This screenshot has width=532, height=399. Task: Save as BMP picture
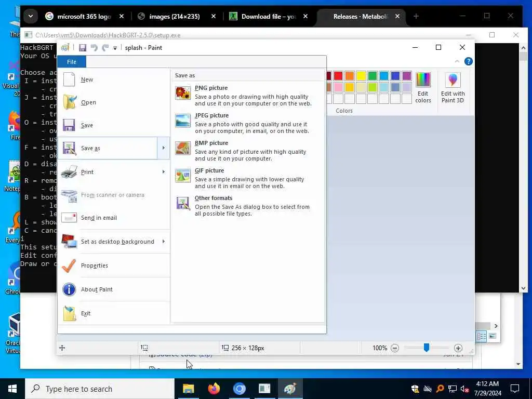tap(248, 150)
